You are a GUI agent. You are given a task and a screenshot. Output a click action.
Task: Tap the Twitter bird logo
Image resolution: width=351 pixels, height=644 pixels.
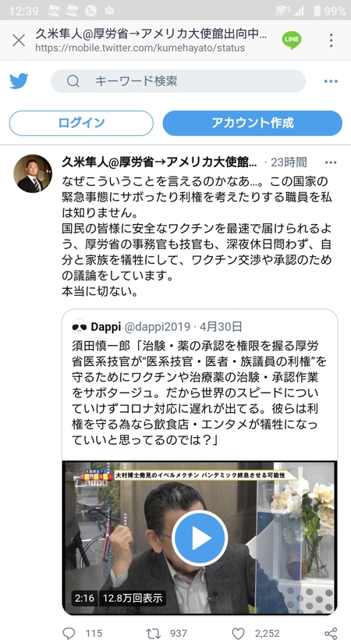(19, 81)
